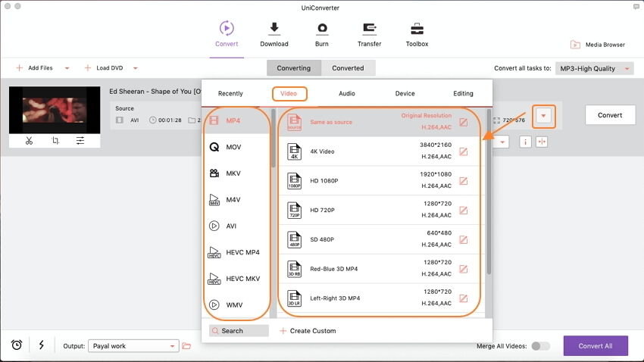Click the schedule alarm clock icon

pos(17,345)
